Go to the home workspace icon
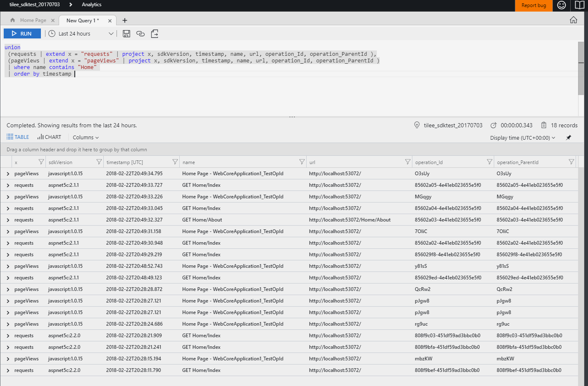588x386 pixels. pyautogui.click(x=574, y=19)
